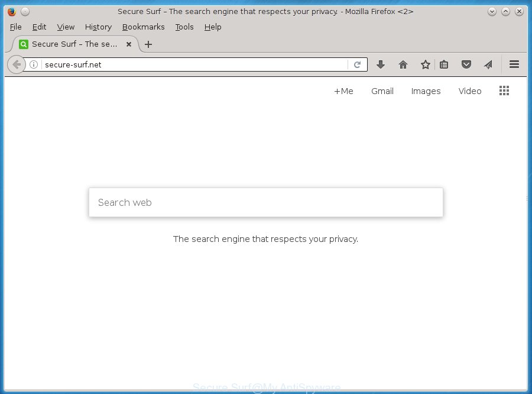Open the Images link
Image resolution: width=532 pixels, height=394 pixels.
point(426,91)
